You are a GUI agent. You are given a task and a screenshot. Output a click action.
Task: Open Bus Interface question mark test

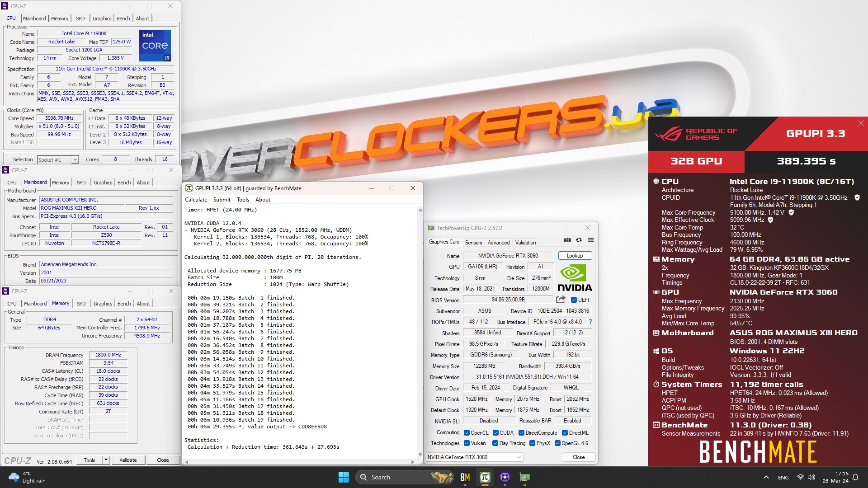point(590,322)
